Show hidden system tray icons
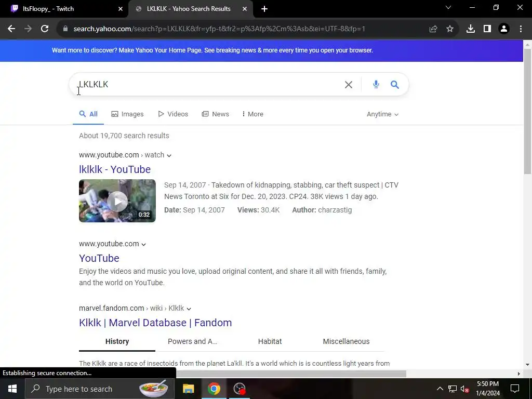 (440, 389)
